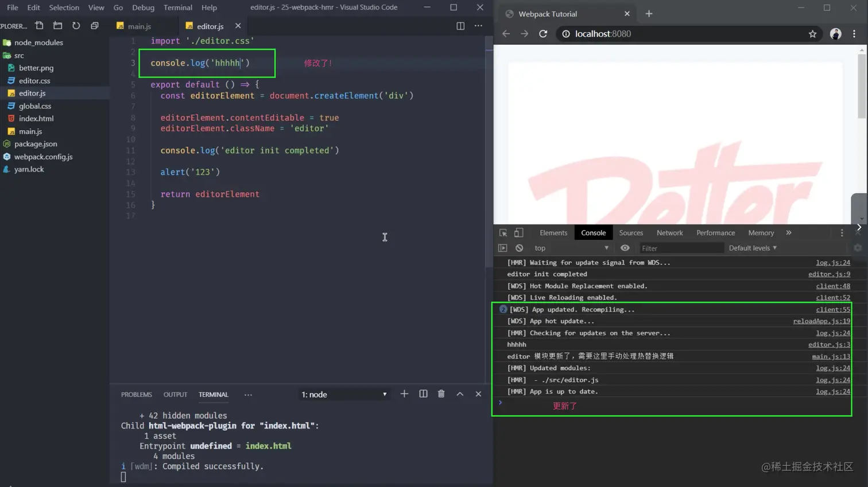Open main.js:13 source link
This screenshot has width=868, height=487.
click(831, 357)
